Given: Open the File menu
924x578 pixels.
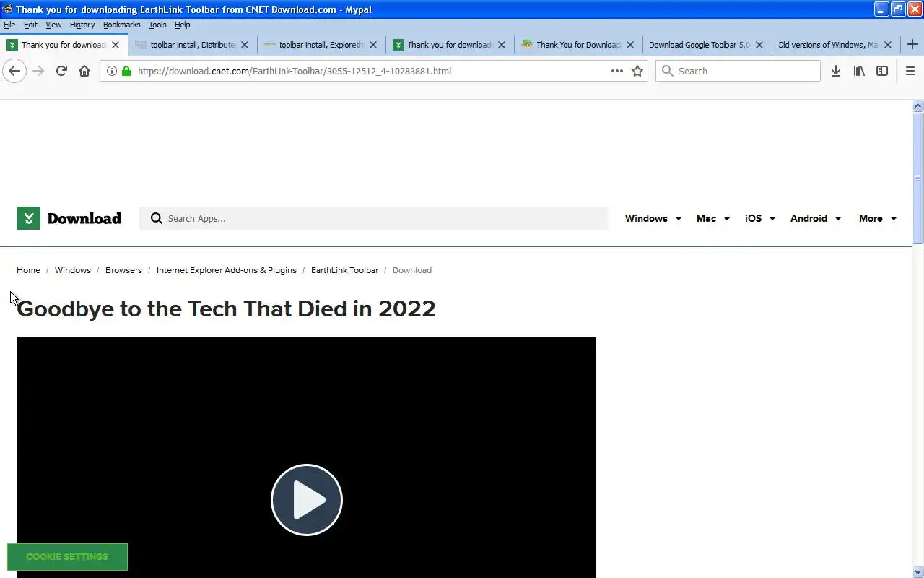Looking at the screenshot, I should tap(9, 25).
